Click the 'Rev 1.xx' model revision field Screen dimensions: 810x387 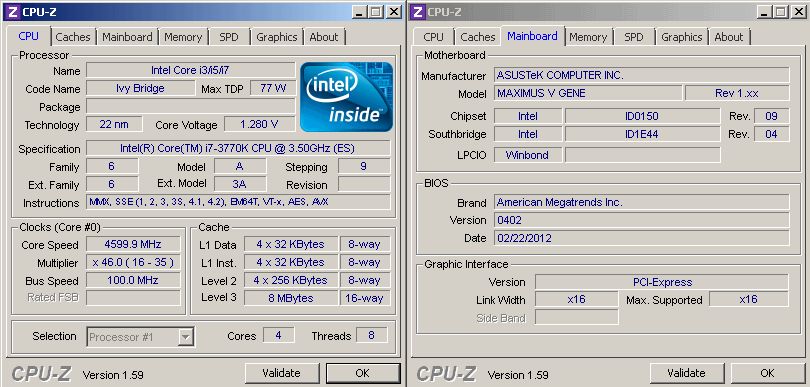[737, 93]
